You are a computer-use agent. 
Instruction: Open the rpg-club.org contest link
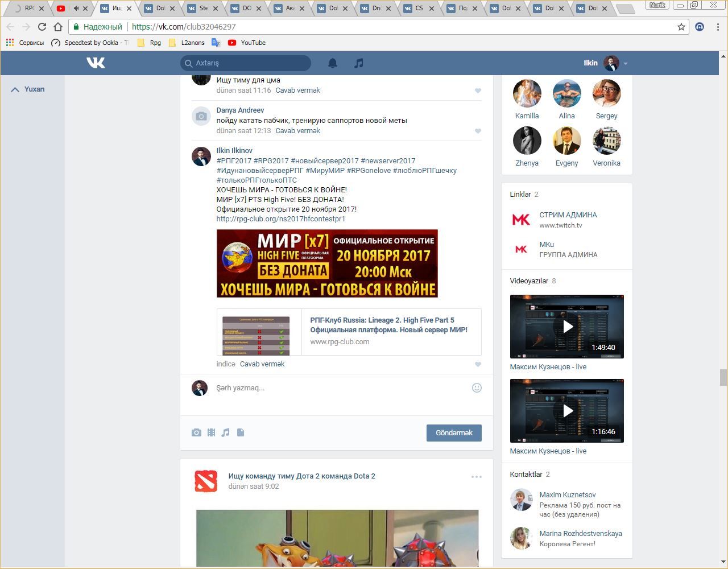coord(281,219)
